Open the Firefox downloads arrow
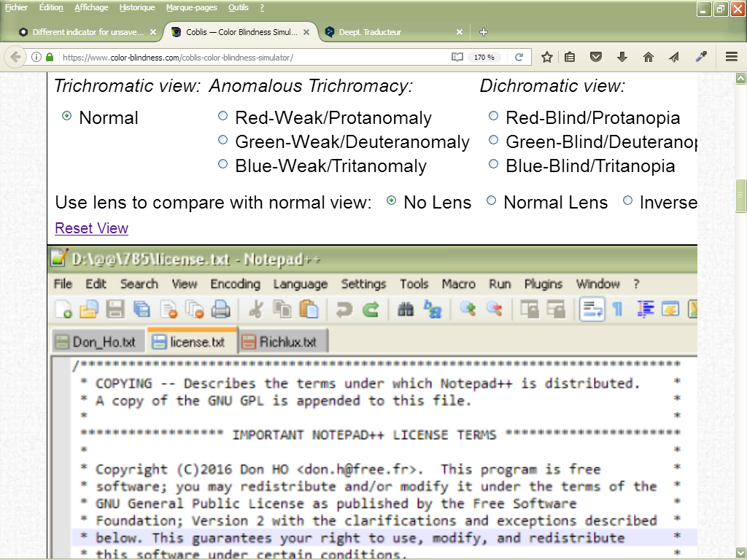This screenshot has width=747, height=560. (x=622, y=57)
